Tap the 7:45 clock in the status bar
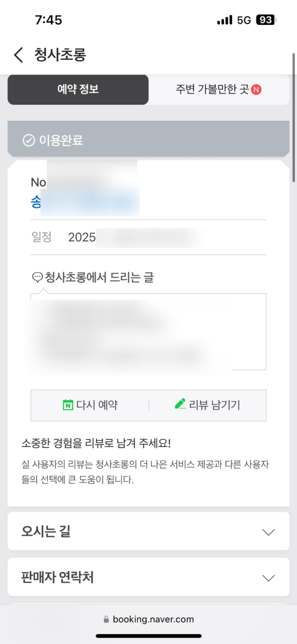297x644 pixels. click(48, 20)
